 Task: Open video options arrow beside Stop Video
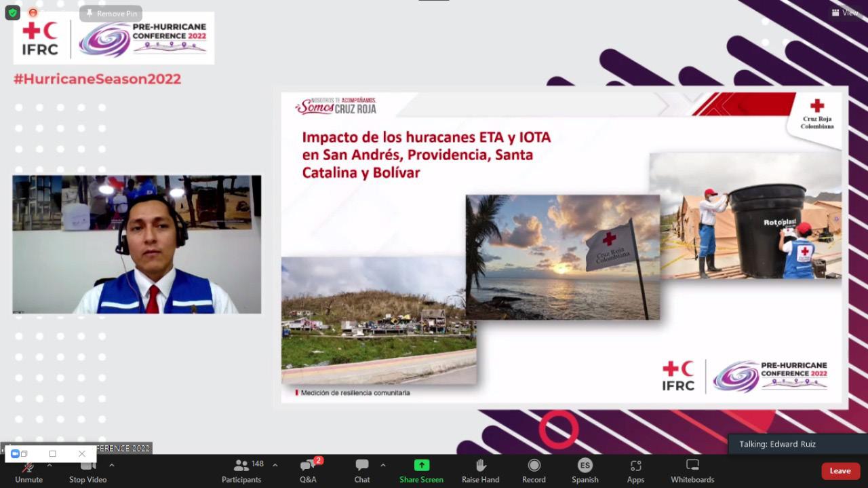coord(112,466)
